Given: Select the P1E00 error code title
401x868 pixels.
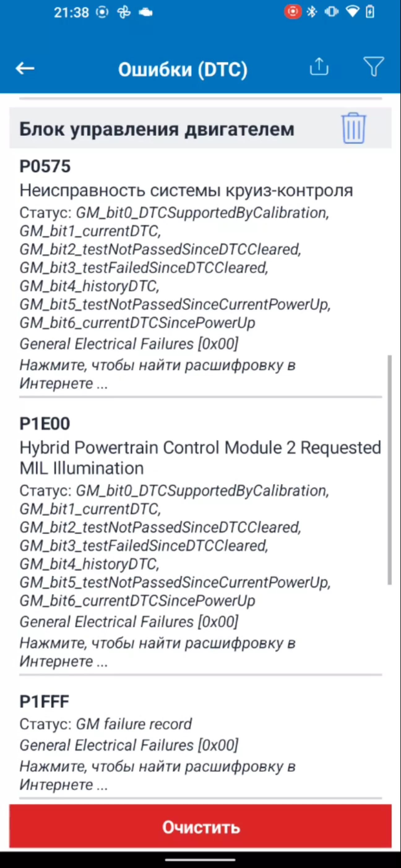Looking at the screenshot, I should click(45, 423).
